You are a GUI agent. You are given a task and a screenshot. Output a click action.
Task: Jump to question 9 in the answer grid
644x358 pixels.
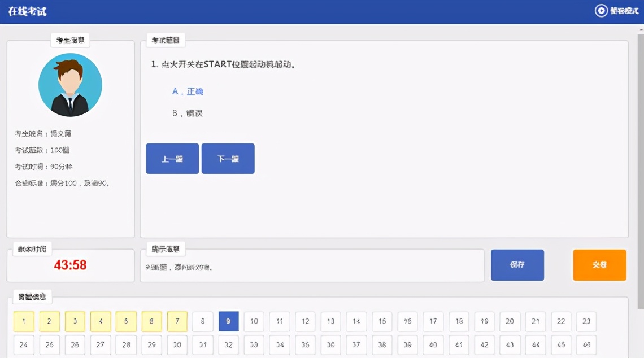tap(228, 321)
